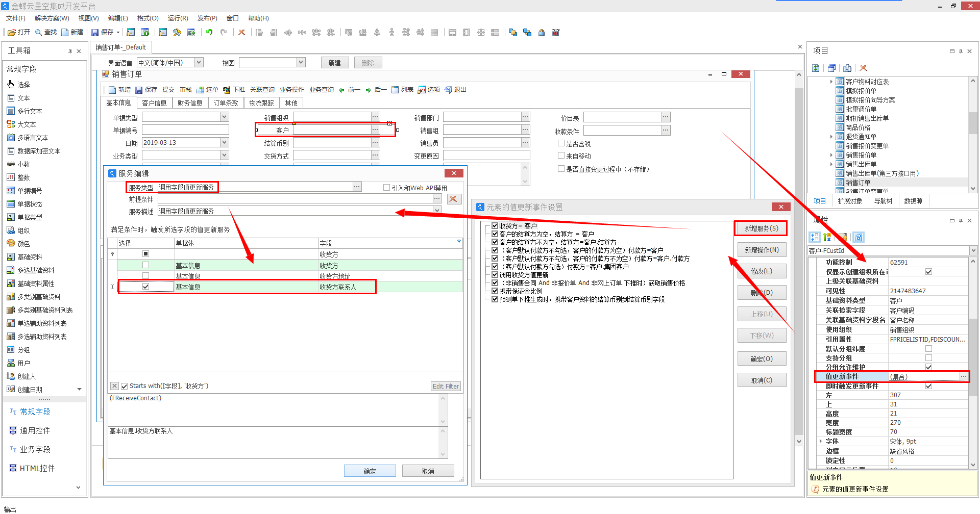Click the 查找 (Find) magnifier icon
980x514 pixels.
pos(38,32)
